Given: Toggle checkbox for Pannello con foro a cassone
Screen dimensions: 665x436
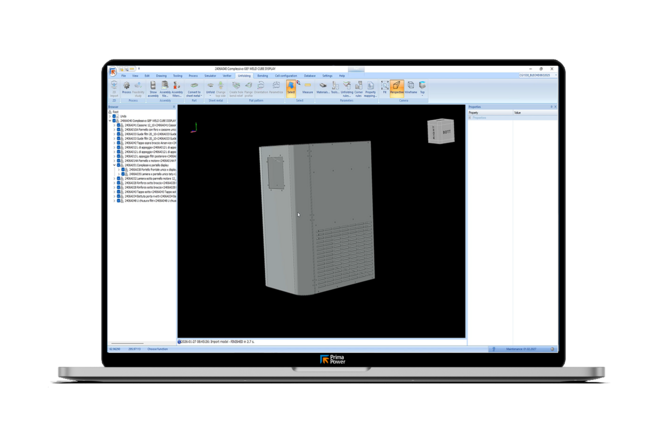Looking at the screenshot, I should coord(119,130).
